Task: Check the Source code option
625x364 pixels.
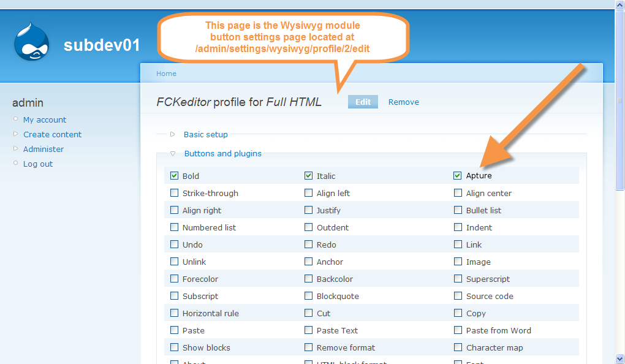Action: (x=457, y=296)
